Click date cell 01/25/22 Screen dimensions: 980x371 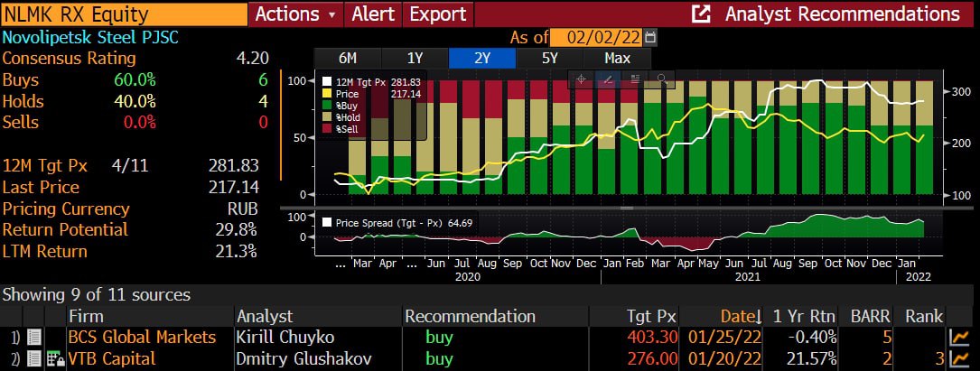[725, 338]
